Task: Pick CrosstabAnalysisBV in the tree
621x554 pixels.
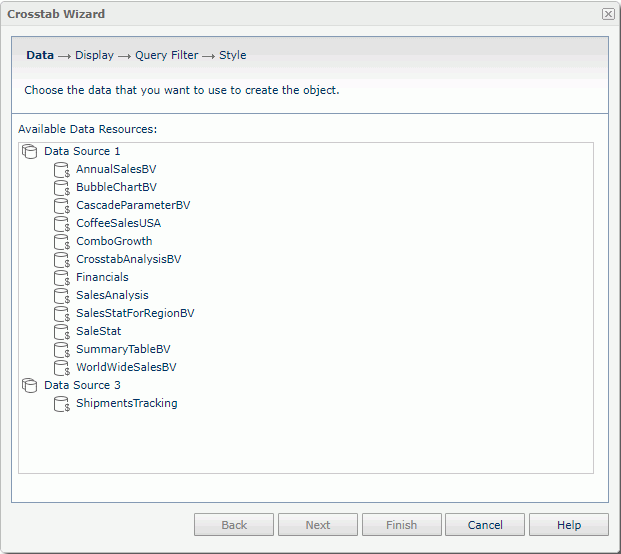Action: 128,260
